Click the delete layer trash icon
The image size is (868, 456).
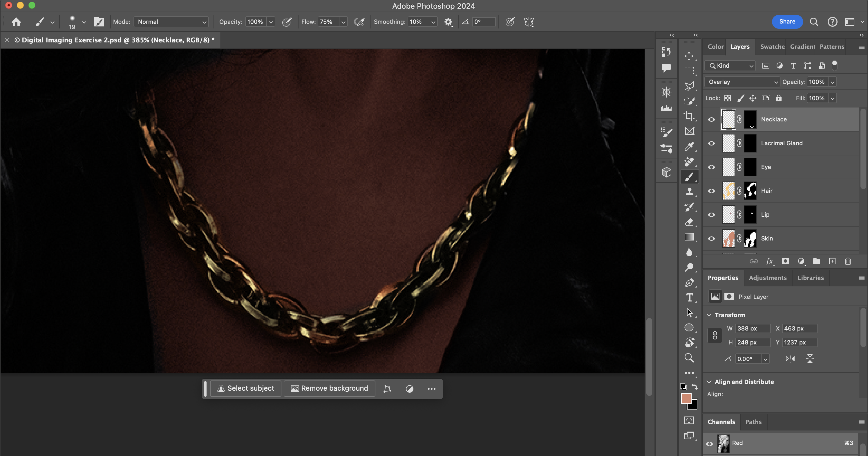[848, 261]
